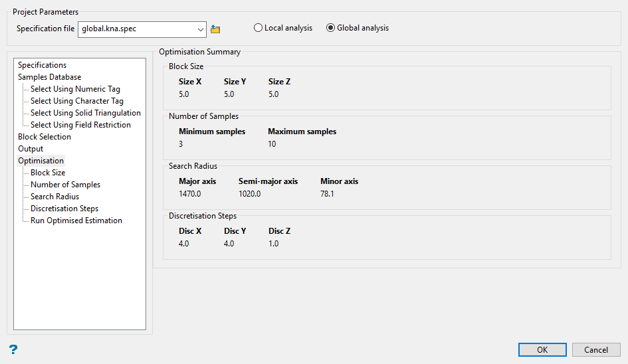The width and height of the screenshot is (628, 364).
Task: Choose Select Using Solid Triangulation
Action: click(x=85, y=113)
